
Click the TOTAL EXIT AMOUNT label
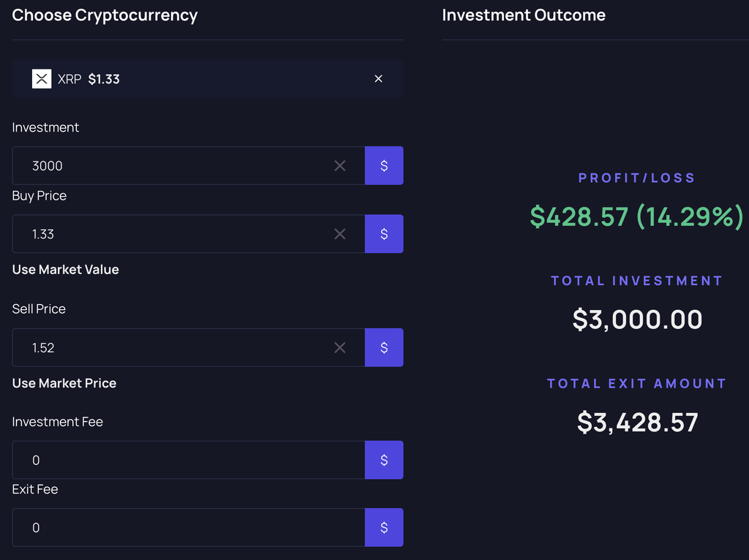click(x=637, y=384)
